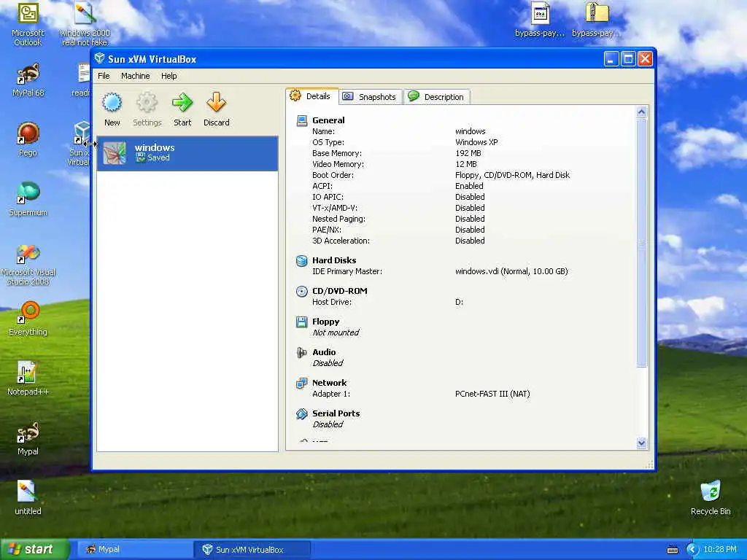Screen dimensions: 747x560
Task: Start the VM with the green arrow
Action: coord(182,102)
